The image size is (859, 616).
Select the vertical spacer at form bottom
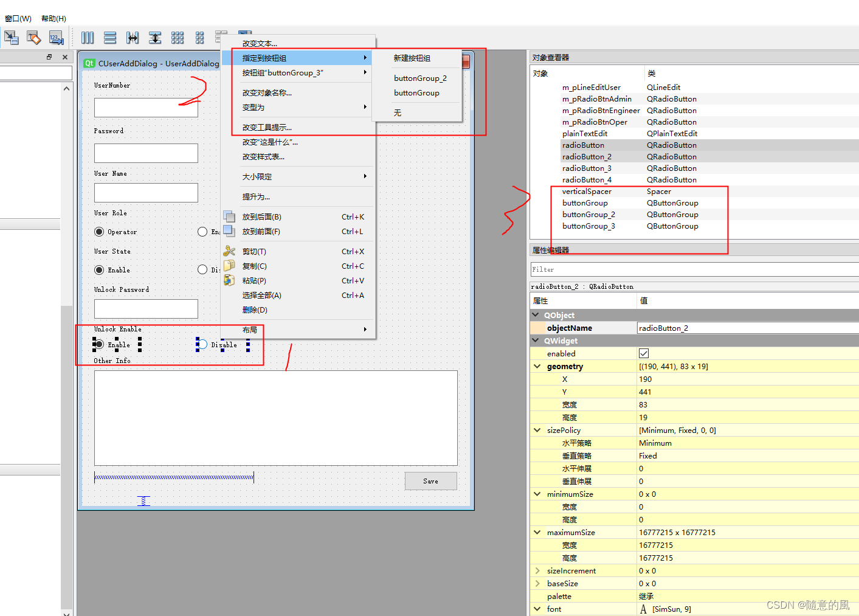pyautogui.click(x=143, y=500)
